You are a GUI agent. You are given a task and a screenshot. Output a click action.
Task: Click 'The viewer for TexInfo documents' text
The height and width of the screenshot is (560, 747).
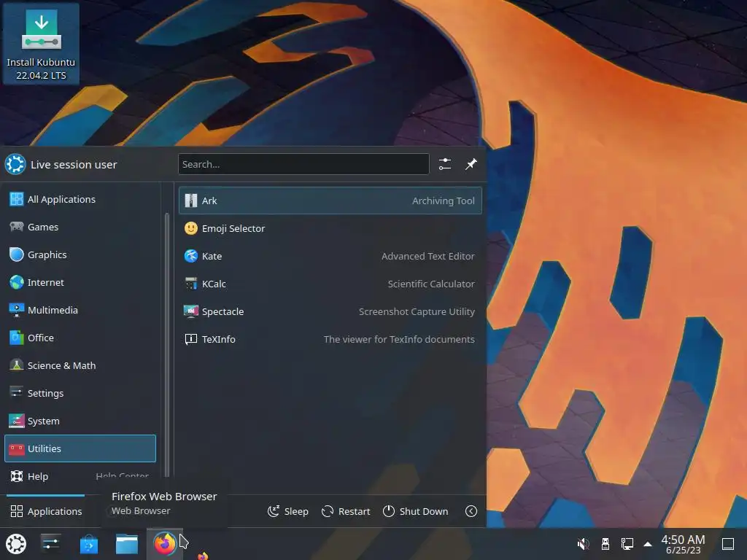click(399, 338)
